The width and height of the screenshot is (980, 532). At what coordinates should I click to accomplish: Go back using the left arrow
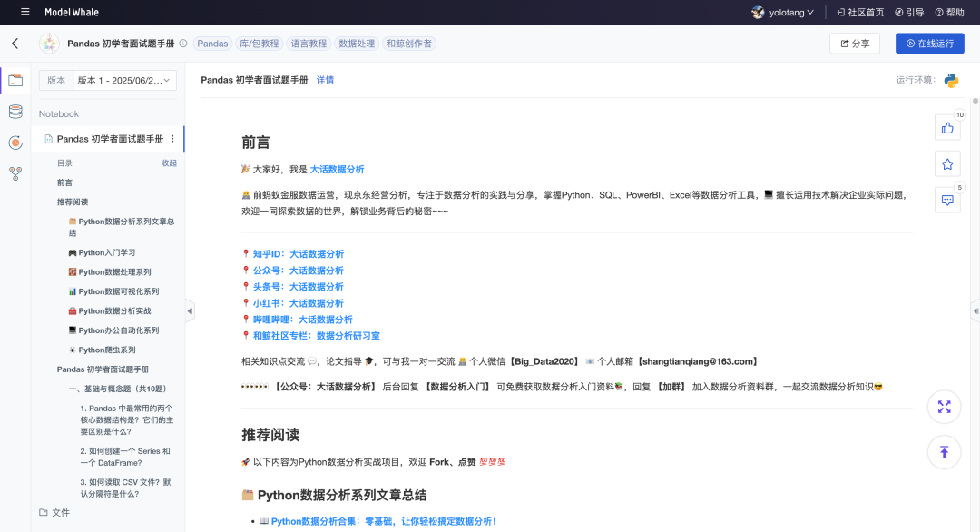(x=15, y=44)
